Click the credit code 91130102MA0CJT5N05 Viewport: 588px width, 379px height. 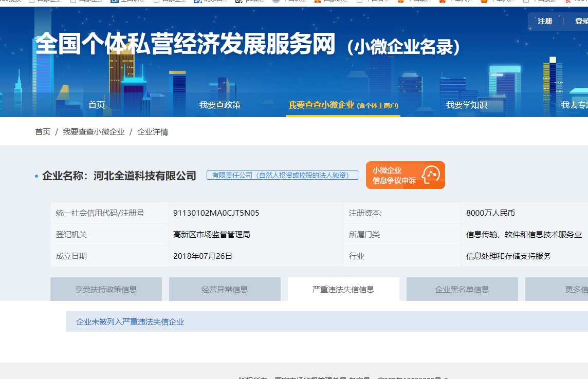(216, 213)
